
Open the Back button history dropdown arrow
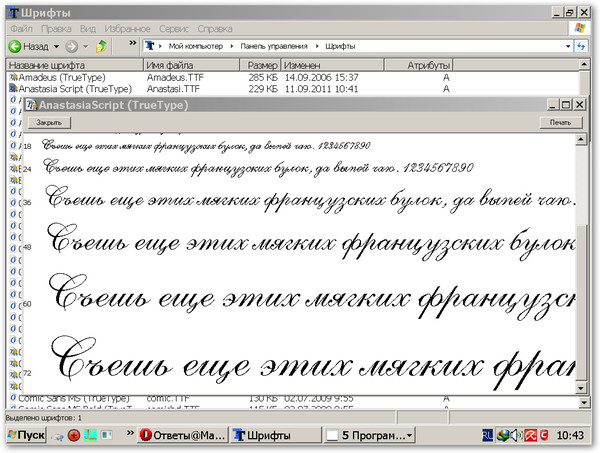[x=55, y=46]
